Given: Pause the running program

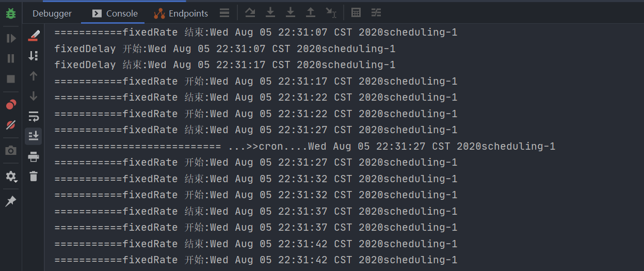Looking at the screenshot, I should (11, 58).
